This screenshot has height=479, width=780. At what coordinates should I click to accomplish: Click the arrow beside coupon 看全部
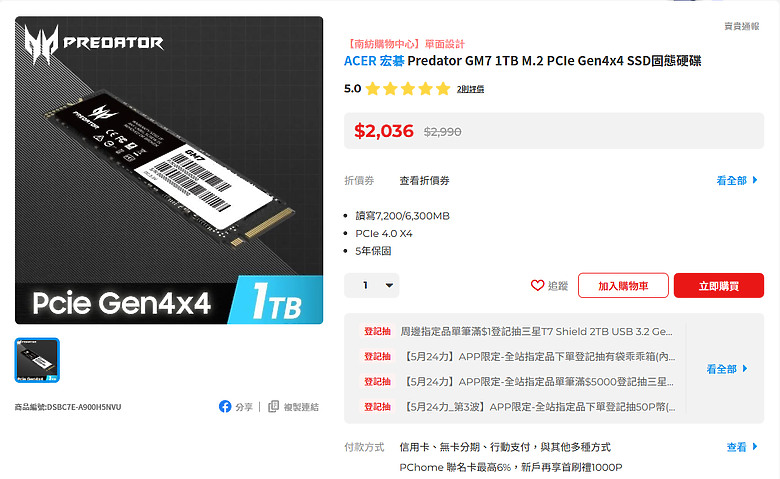pos(755,180)
